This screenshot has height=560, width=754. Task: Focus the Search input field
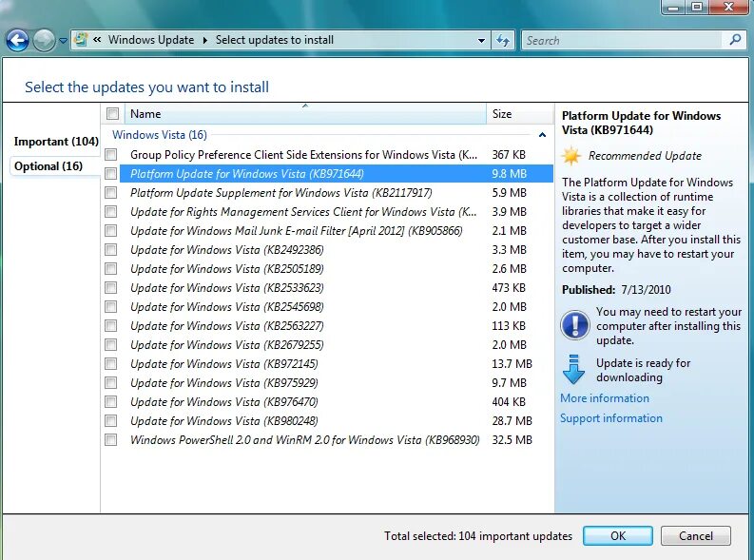pos(623,40)
